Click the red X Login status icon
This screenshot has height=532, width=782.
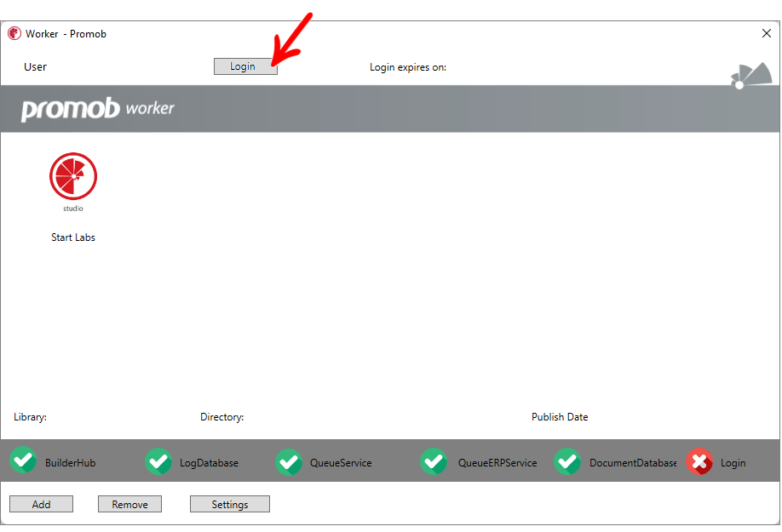pyautogui.click(x=699, y=461)
